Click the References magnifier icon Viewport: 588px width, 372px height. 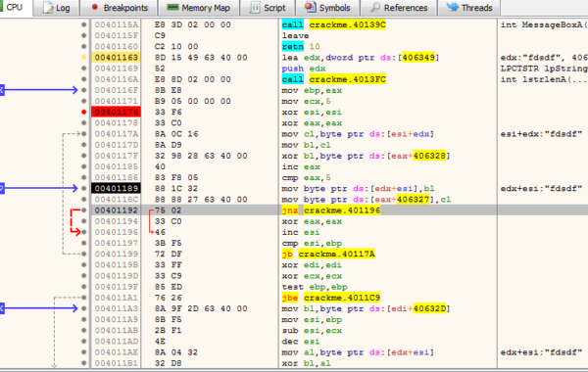[x=375, y=7]
